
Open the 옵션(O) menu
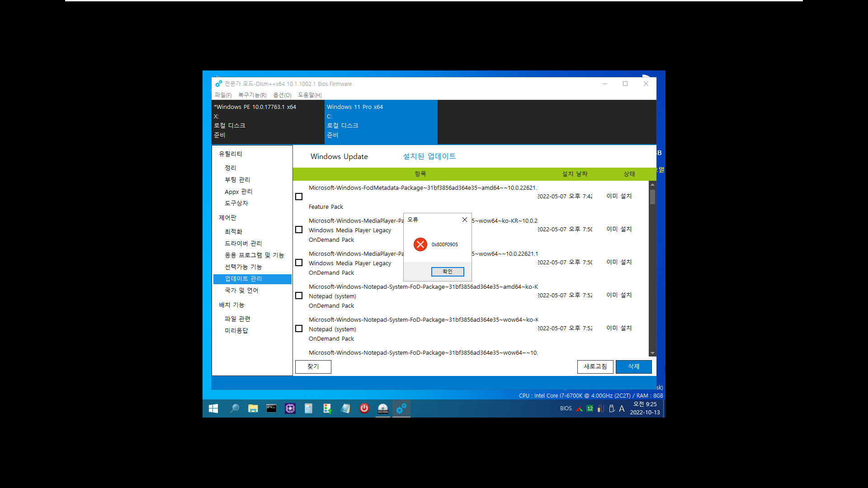pyautogui.click(x=282, y=95)
